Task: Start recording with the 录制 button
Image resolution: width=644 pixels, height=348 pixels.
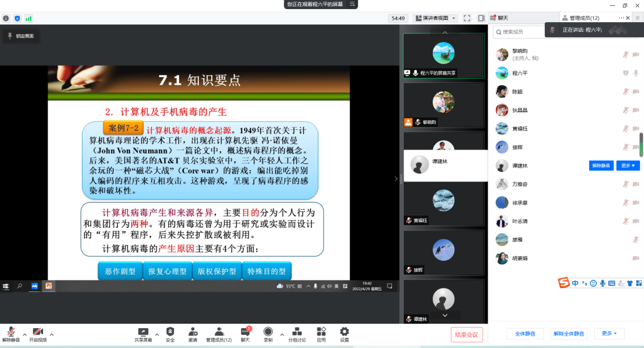Action: point(268,334)
